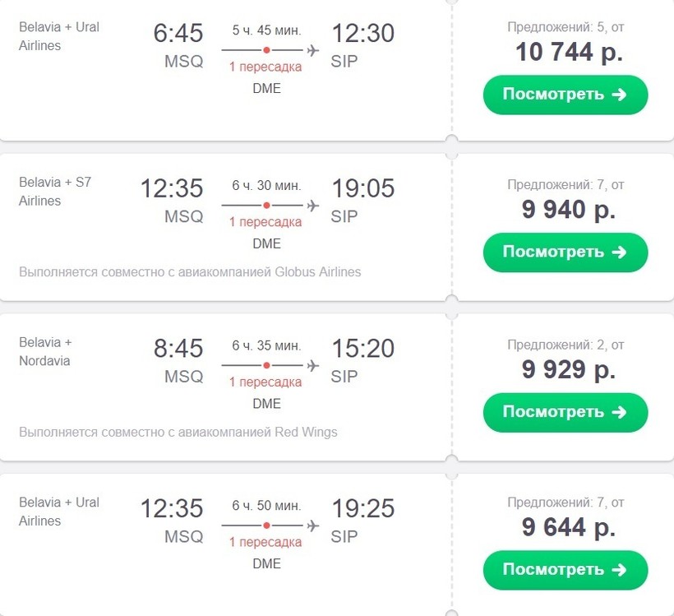Click the red stopover dot under 6 ч. 35 мин.
Viewport: 674px width, 616px height.
(x=266, y=365)
